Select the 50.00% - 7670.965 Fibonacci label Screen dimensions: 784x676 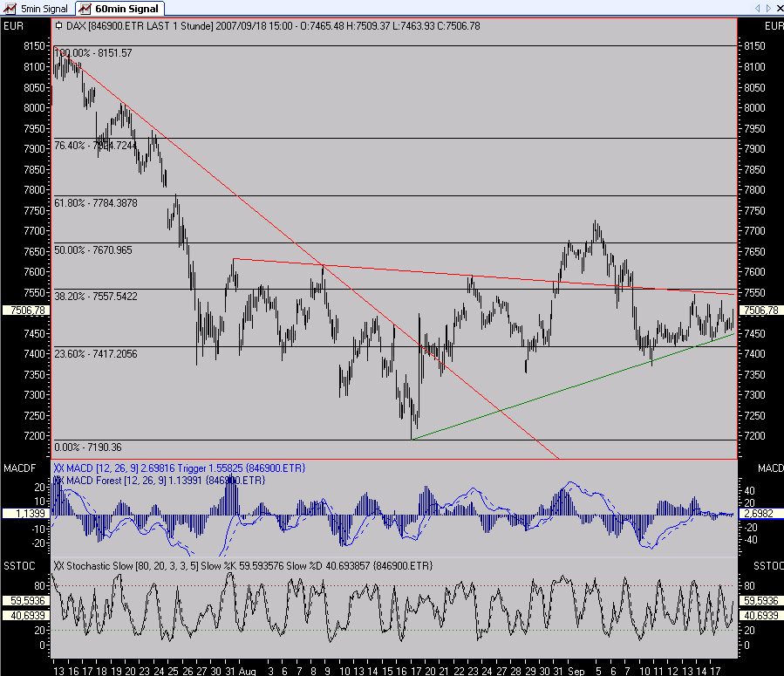(x=93, y=250)
